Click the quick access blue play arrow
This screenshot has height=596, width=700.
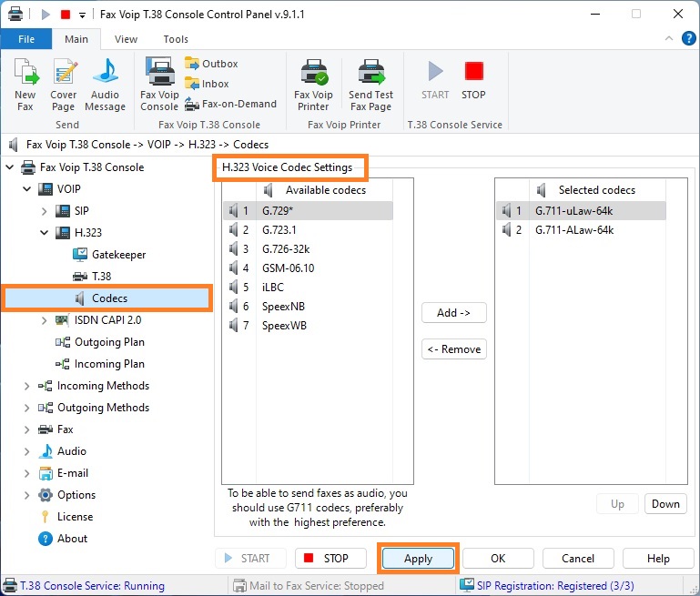(46, 15)
